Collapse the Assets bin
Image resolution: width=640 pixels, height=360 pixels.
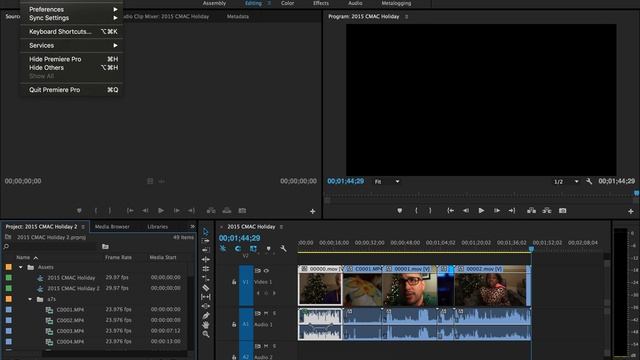coord(20,267)
